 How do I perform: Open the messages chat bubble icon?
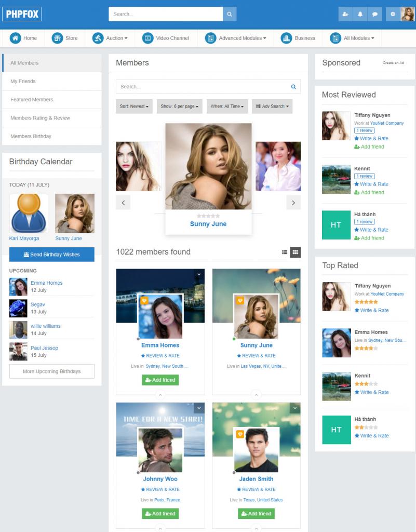[374, 15]
